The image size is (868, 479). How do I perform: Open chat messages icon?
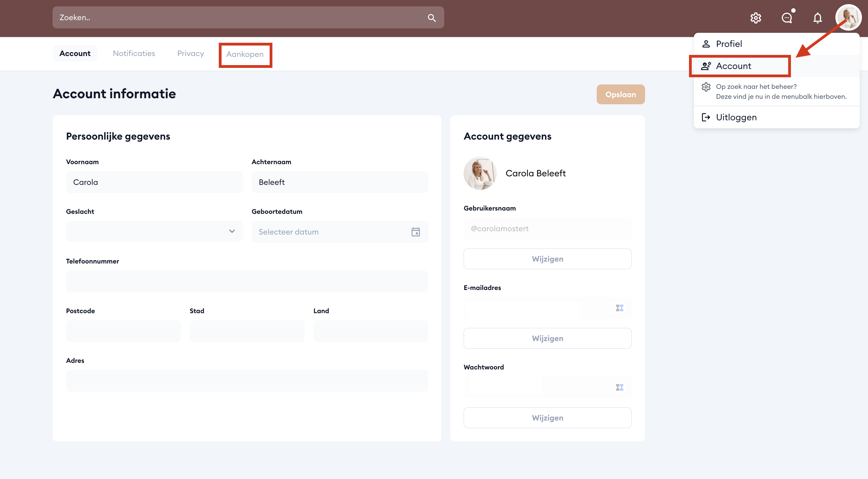787,18
